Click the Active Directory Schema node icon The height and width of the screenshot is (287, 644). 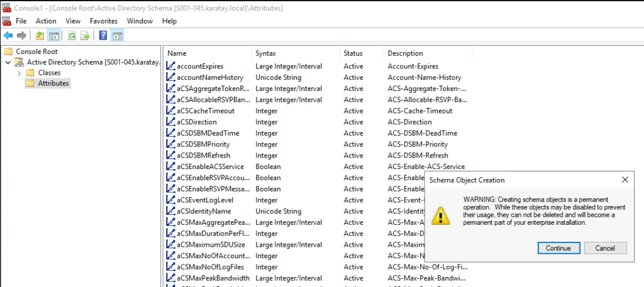(19, 62)
